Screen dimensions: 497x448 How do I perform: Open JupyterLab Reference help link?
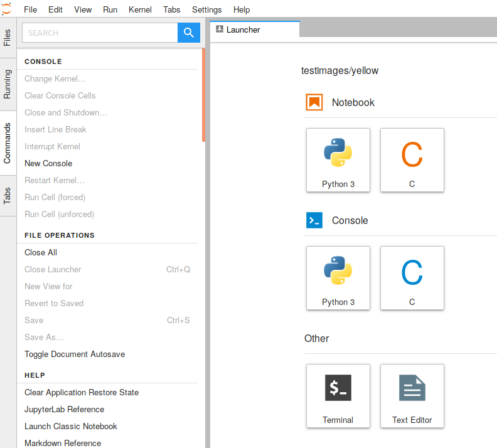point(64,409)
